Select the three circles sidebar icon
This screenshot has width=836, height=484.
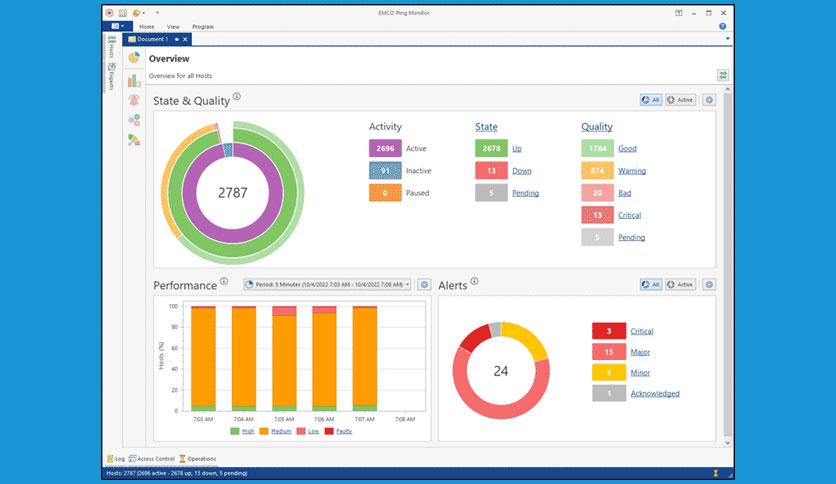point(134,120)
